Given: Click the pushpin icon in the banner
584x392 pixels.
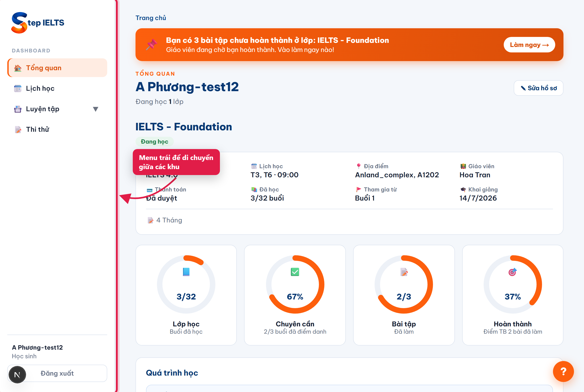Looking at the screenshot, I should coord(152,44).
